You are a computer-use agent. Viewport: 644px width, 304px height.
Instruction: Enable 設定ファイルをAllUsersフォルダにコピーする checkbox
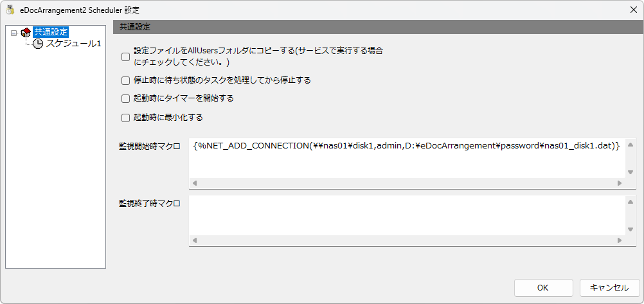pos(126,57)
